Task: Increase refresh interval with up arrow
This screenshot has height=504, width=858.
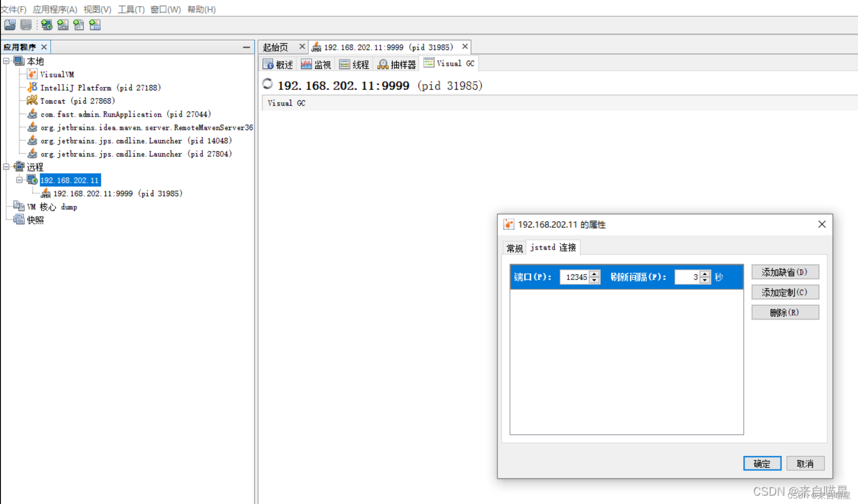Action: tap(705, 274)
